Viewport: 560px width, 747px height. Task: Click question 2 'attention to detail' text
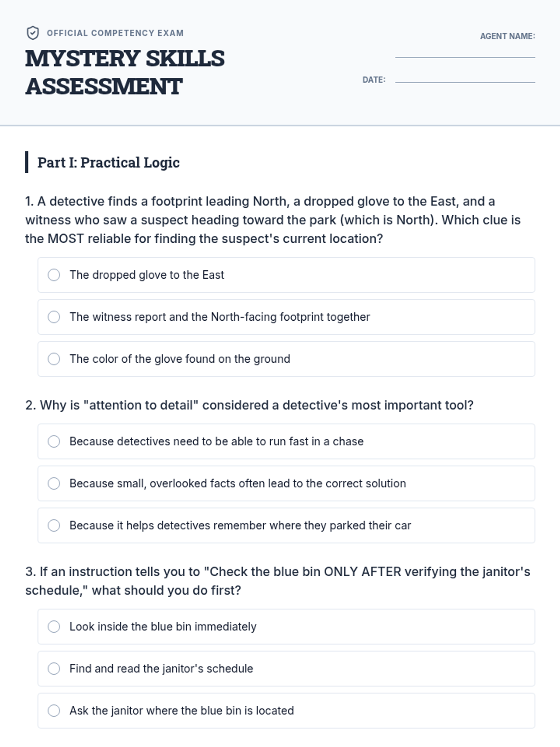(249, 405)
